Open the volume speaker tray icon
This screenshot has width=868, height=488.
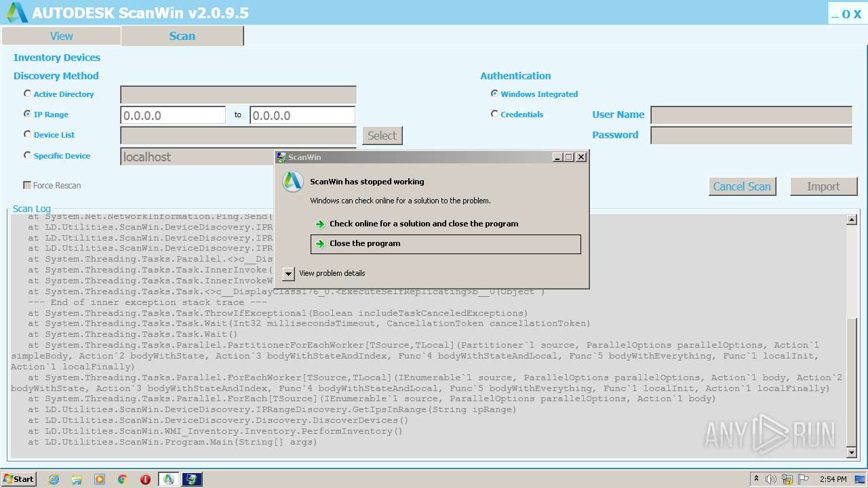pyautogui.click(x=771, y=479)
